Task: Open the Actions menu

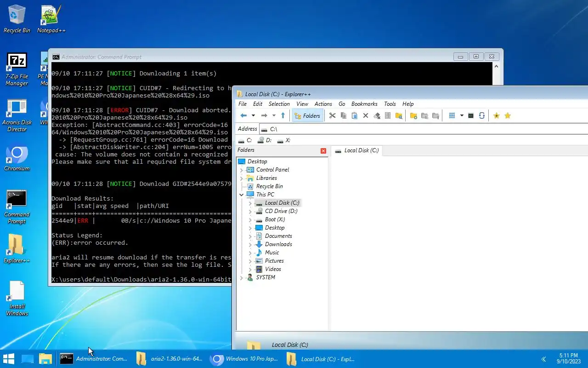Action: pos(323,104)
